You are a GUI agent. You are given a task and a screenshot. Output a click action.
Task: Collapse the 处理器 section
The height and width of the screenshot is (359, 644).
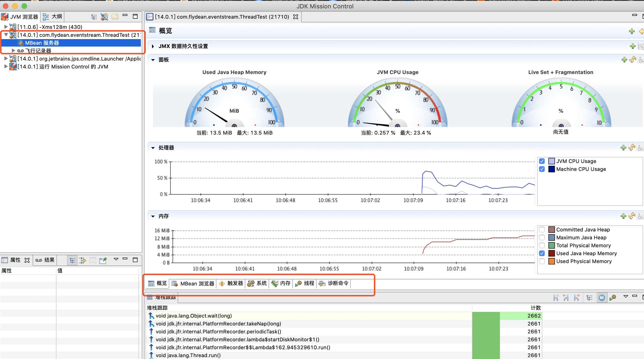[x=153, y=148]
